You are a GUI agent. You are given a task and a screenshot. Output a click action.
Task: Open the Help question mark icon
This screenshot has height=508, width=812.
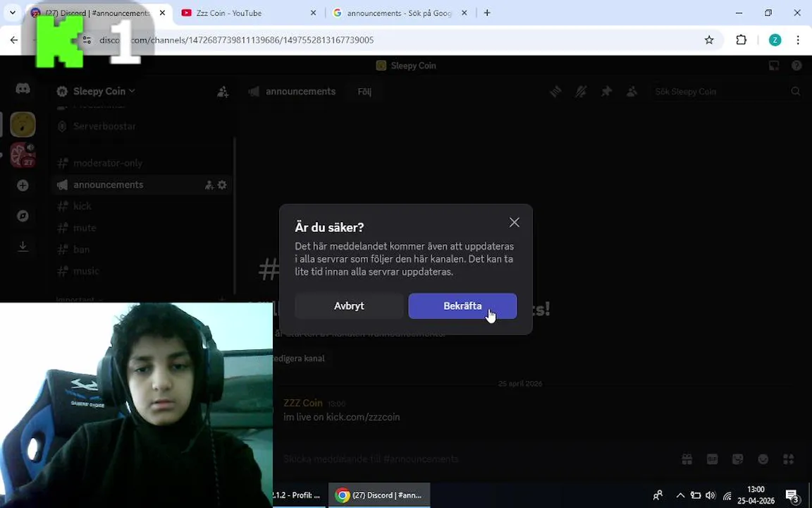pos(796,66)
